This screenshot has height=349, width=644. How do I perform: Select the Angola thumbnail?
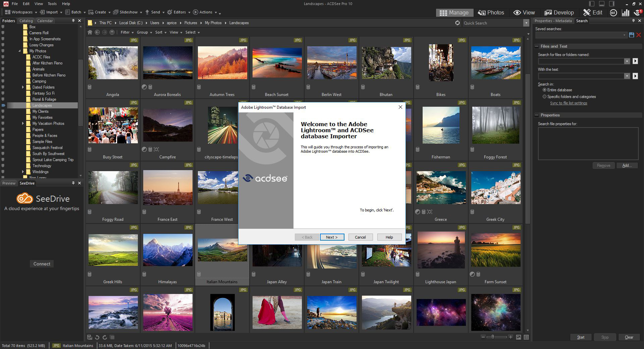[113, 63]
